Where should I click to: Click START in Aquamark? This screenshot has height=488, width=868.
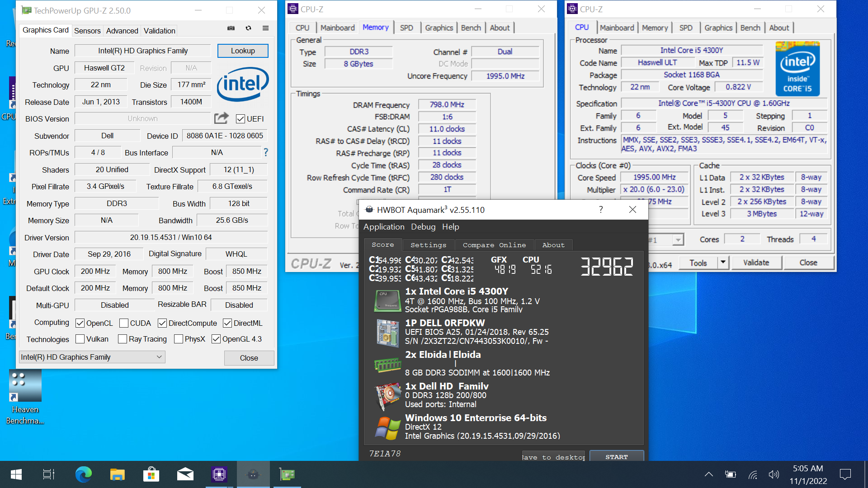[x=617, y=457]
